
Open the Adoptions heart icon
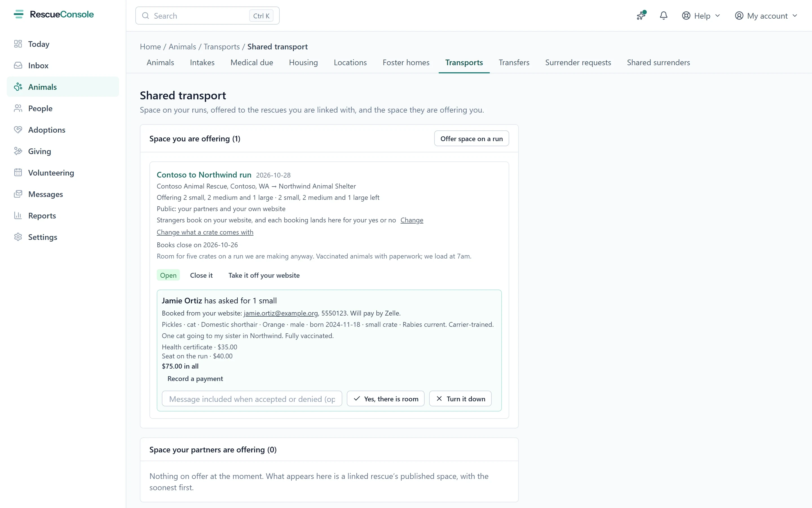[18, 130]
